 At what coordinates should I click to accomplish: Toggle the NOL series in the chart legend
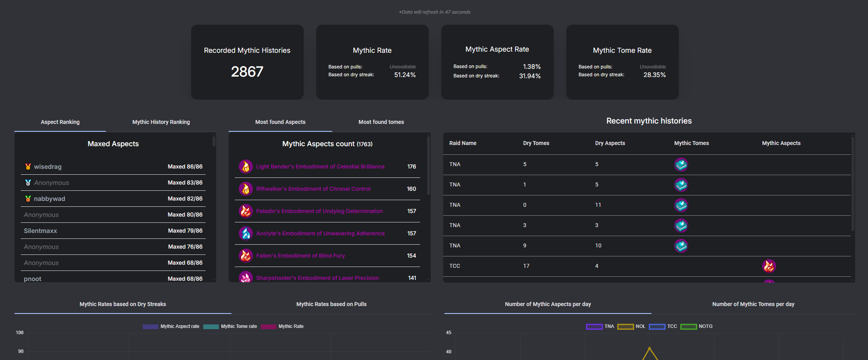click(x=631, y=326)
